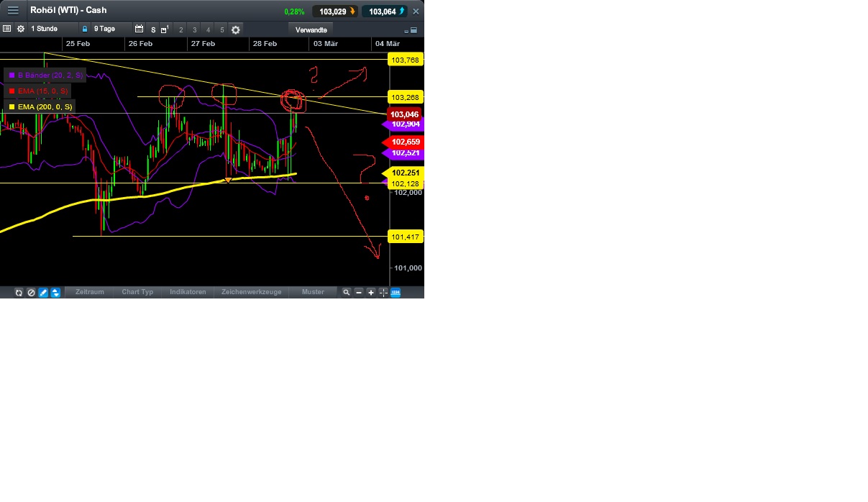Toggle the blue up/down arrows control
The image size is (868, 502).
(55, 292)
